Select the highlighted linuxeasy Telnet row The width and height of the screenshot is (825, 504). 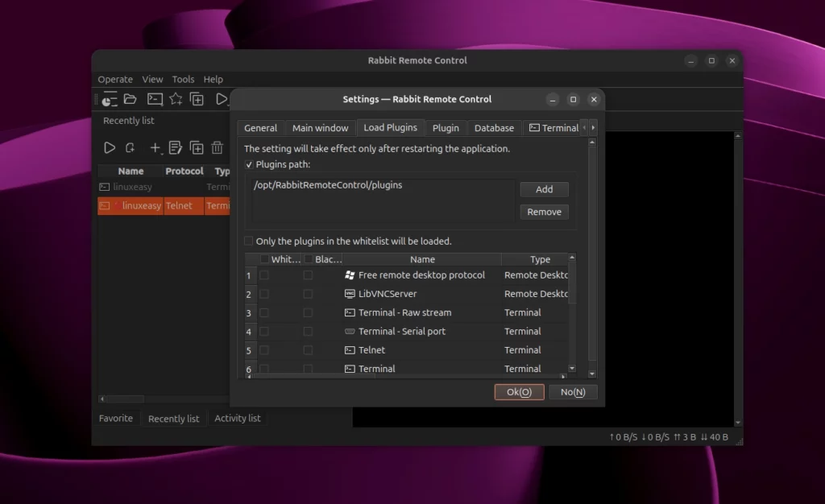(164, 206)
